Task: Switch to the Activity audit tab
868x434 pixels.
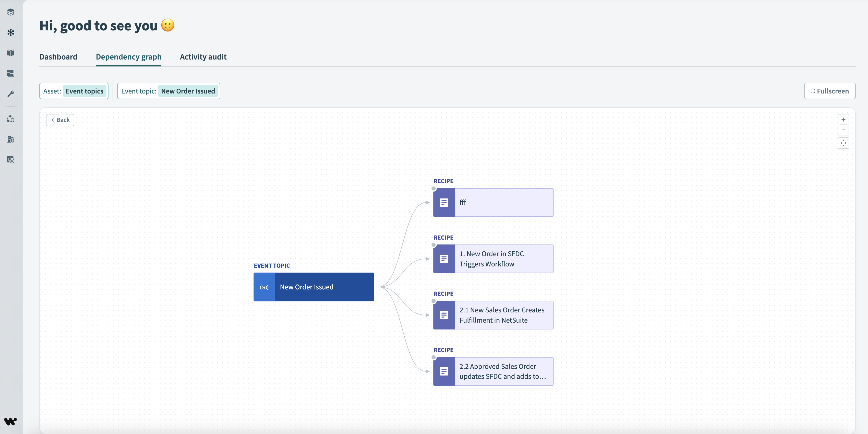Action: click(203, 57)
